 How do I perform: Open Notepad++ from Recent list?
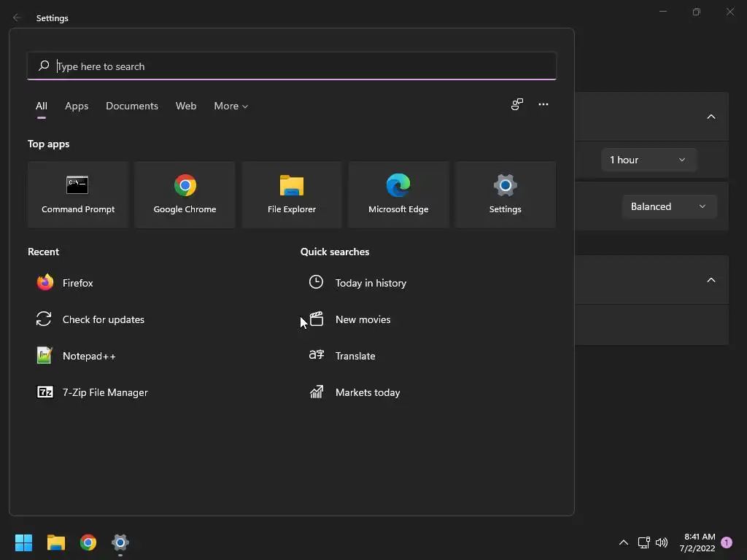click(x=76, y=356)
